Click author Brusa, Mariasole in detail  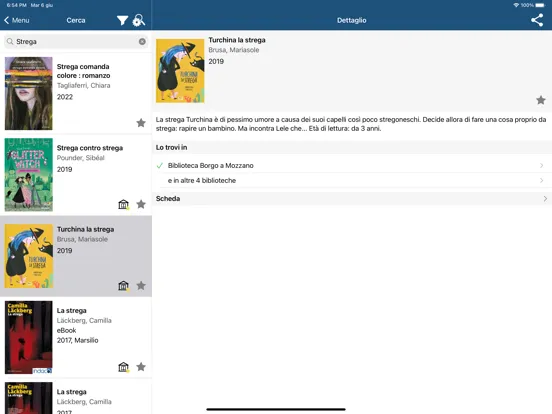click(234, 50)
